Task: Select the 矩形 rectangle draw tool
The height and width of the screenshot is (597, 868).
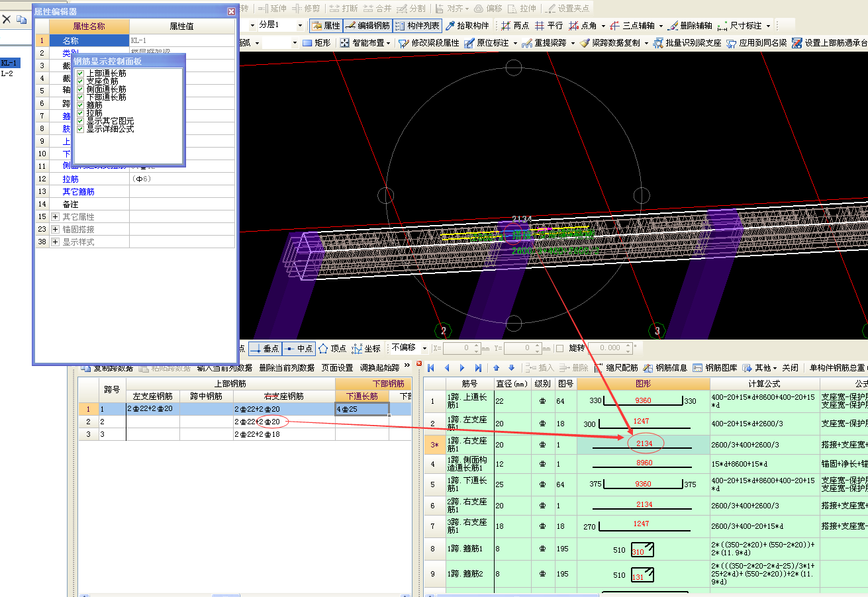Action: pos(316,43)
